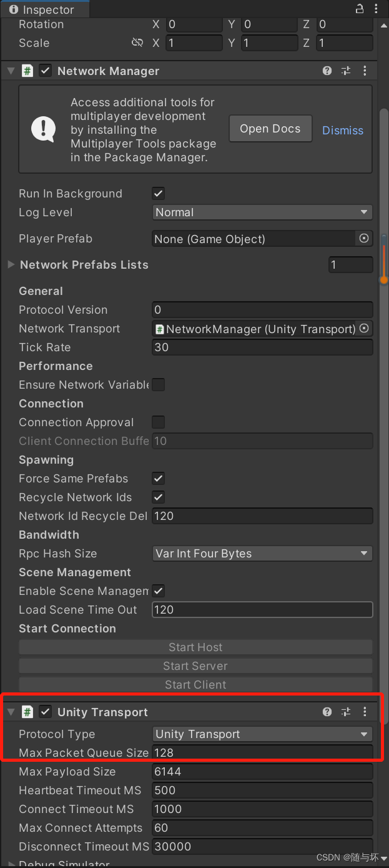Open the Network Manager three-dot menu
Viewport: 389px width, 868px height.
[365, 71]
